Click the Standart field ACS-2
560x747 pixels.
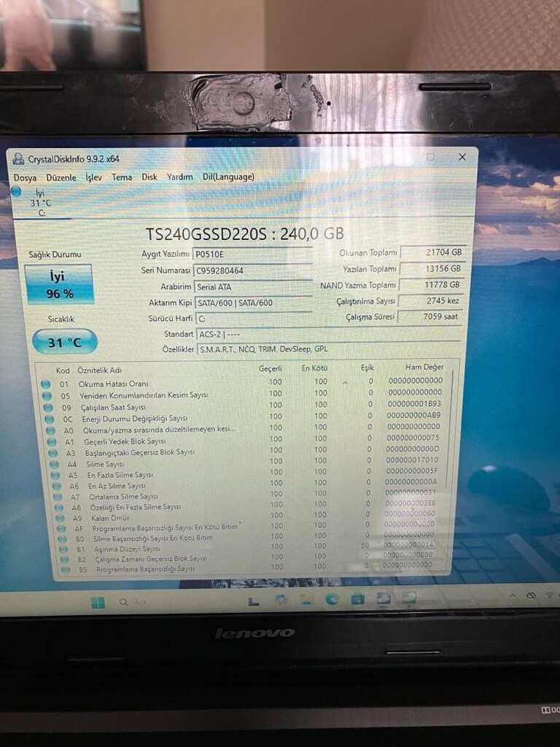(x=329, y=334)
